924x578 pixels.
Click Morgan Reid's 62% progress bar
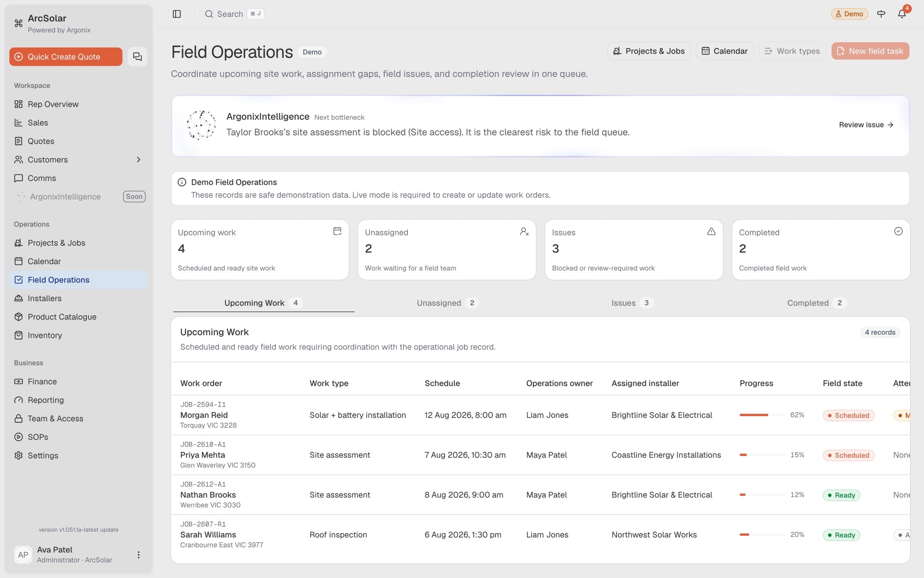click(x=762, y=415)
